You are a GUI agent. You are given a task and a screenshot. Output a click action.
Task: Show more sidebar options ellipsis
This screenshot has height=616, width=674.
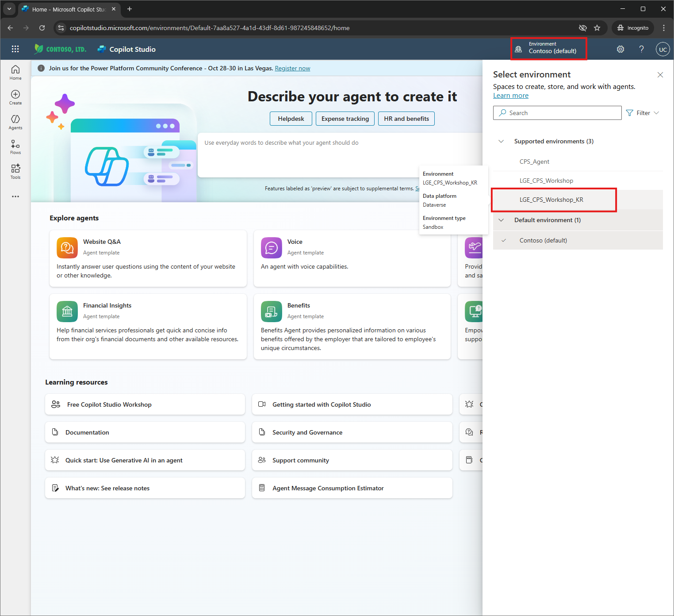[15, 196]
